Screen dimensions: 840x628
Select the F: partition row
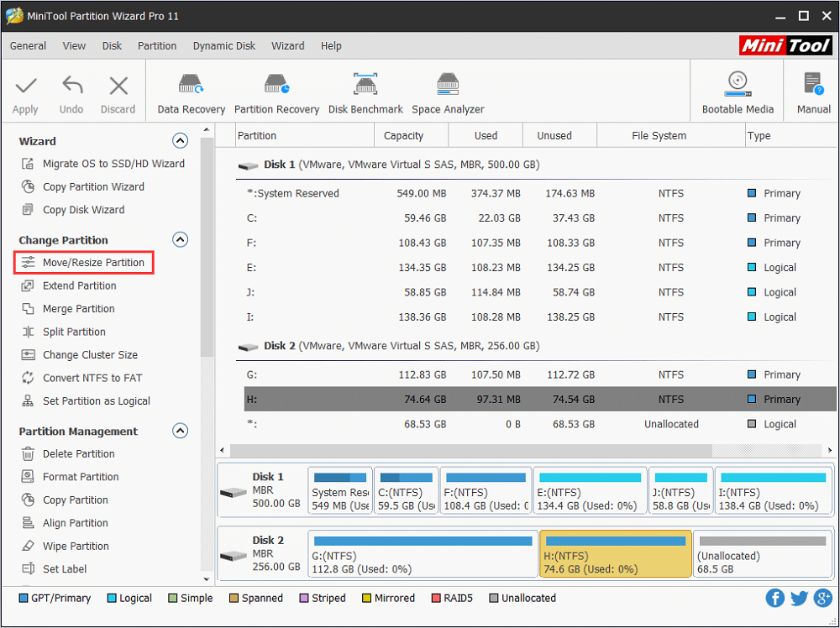click(540, 243)
